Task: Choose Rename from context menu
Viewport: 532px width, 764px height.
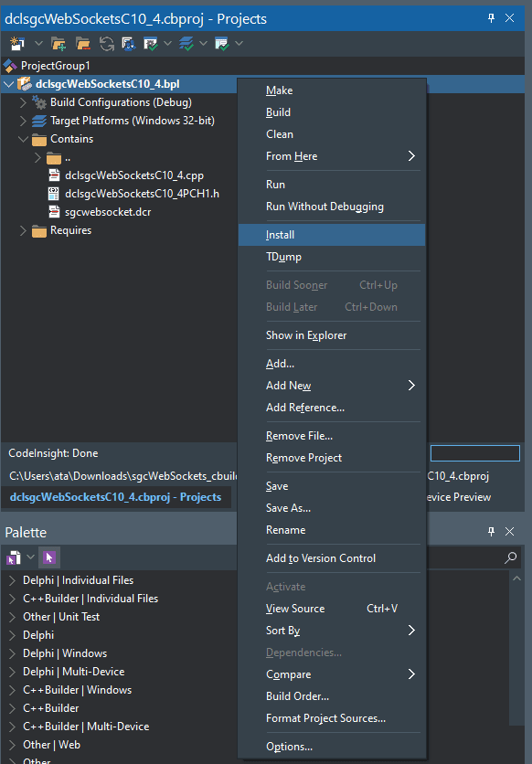Action: (x=331, y=530)
